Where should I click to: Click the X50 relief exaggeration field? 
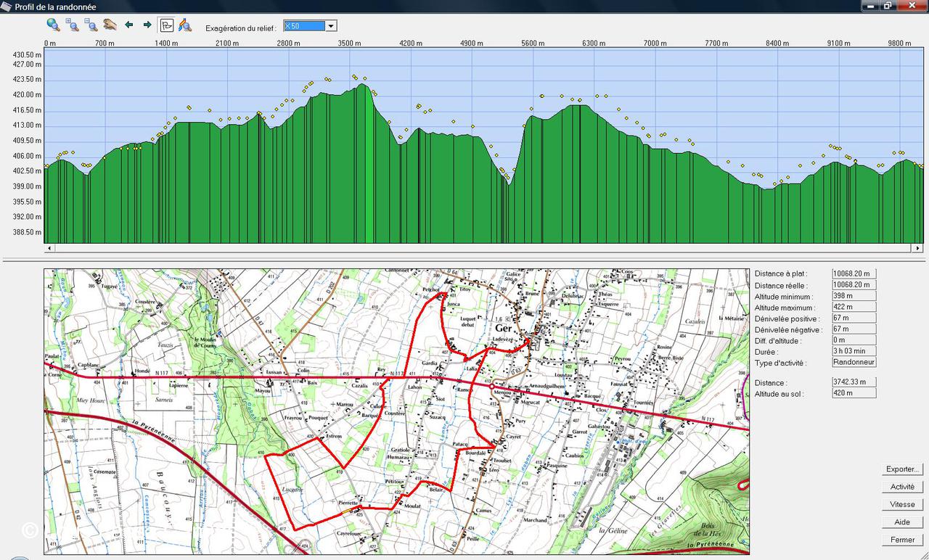[303, 26]
